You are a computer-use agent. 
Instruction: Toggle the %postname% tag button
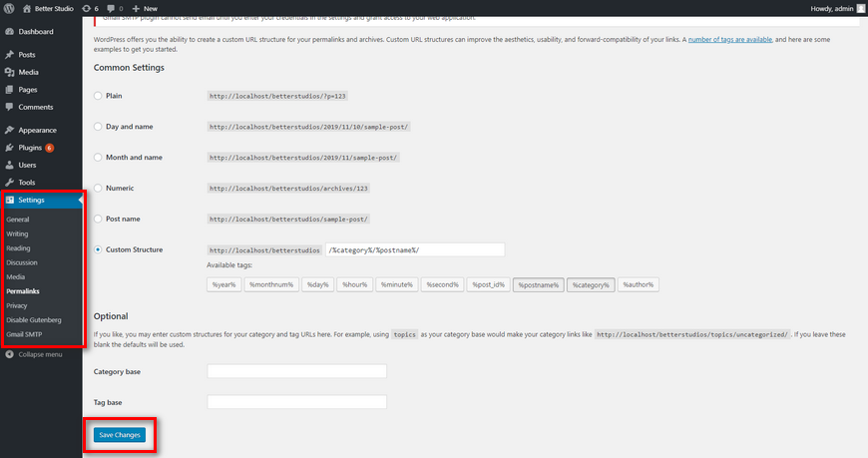tap(539, 284)
